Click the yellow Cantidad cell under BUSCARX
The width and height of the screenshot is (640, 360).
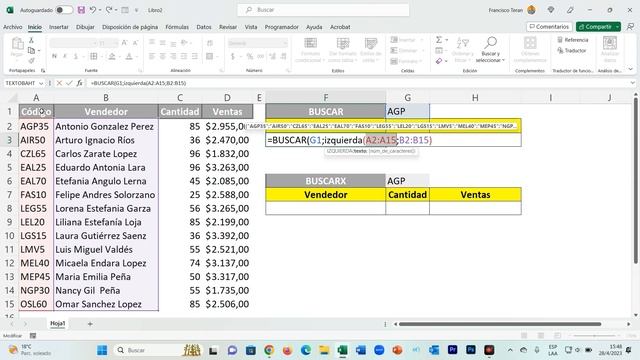tap(407, 195)
